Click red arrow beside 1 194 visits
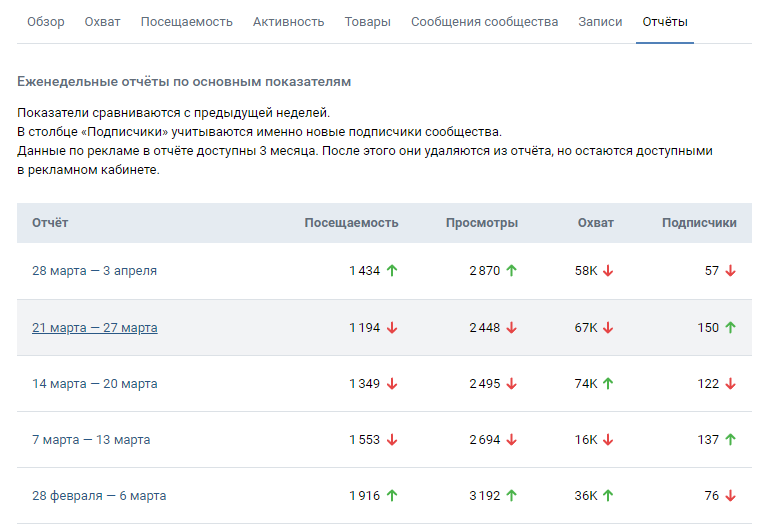The image size is (773, 525). 392,327
